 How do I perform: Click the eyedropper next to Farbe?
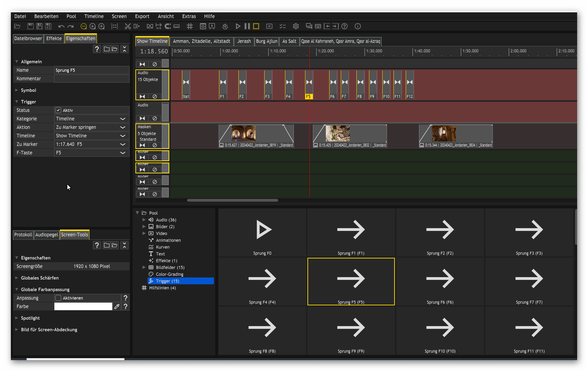point(117,306)
